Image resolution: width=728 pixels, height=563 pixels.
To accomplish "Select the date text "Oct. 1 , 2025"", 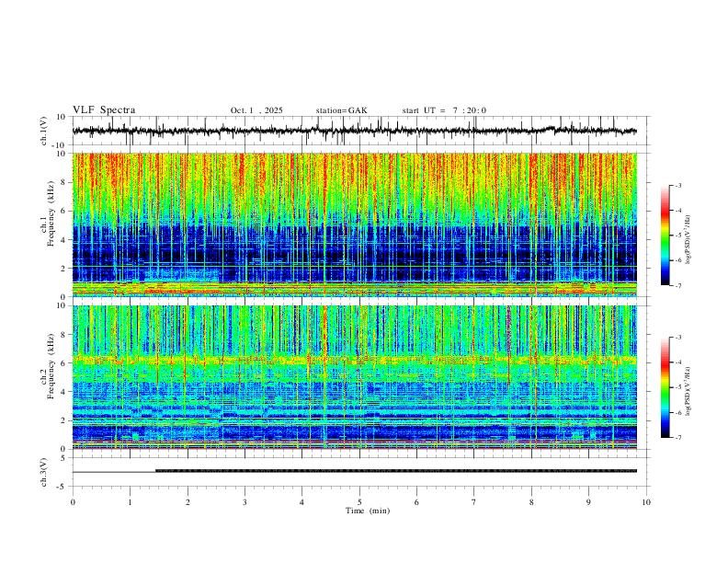I will pyautogui.click(x=256, y=110).
